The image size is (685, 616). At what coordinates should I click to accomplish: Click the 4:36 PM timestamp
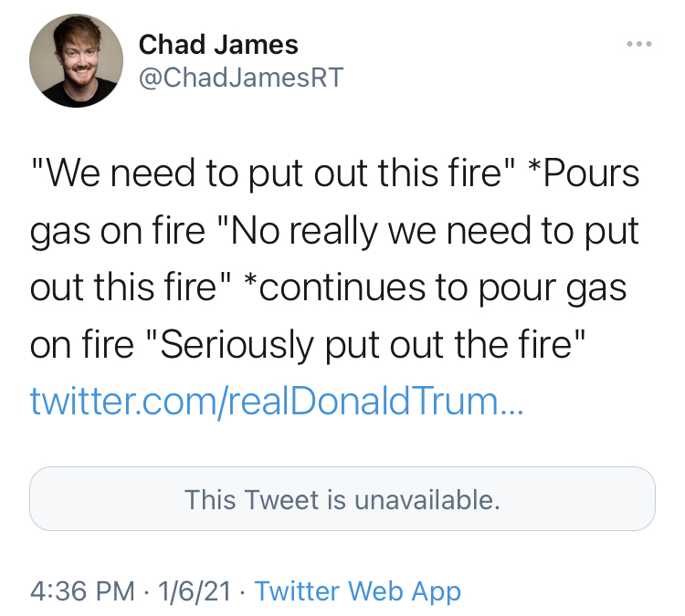(x=82, y=591)
